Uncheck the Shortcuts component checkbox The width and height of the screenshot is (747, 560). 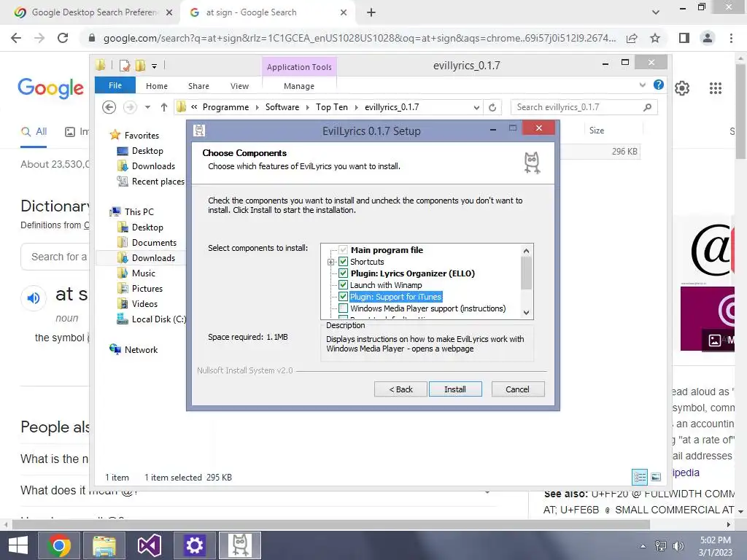(x=343, y=262)
